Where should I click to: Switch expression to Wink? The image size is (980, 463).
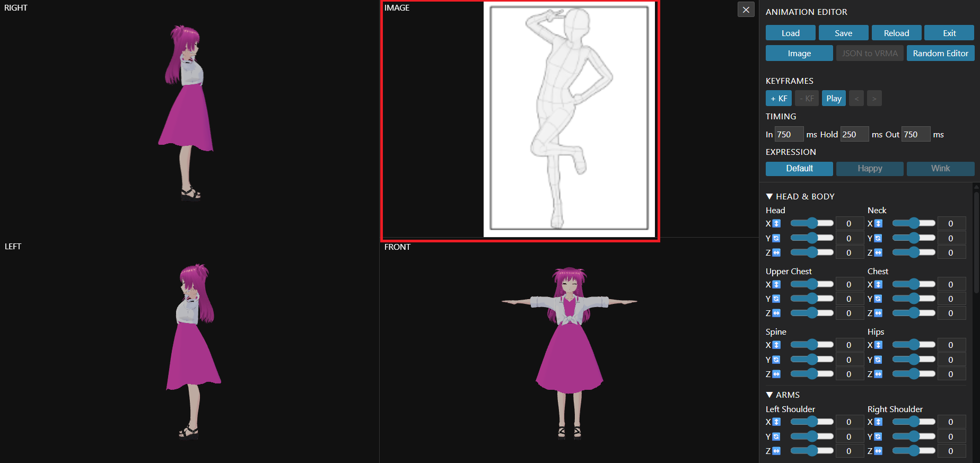pyautogui.click(x=940, y=169)
